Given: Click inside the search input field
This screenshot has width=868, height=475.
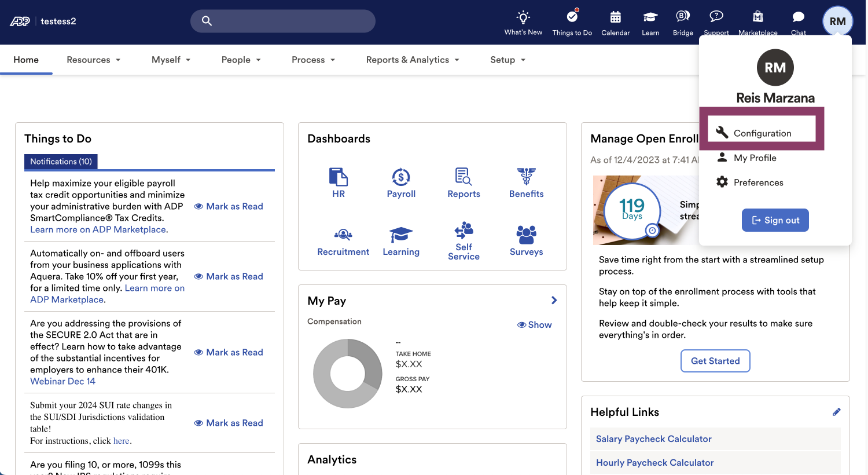Looking at the screenshot, I should [283, 21].
